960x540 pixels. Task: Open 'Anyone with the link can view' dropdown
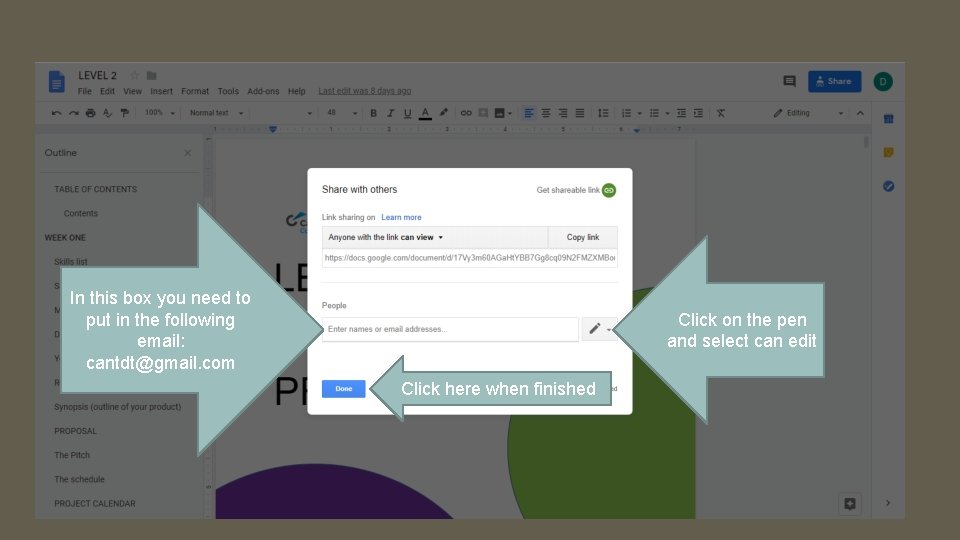435,237
